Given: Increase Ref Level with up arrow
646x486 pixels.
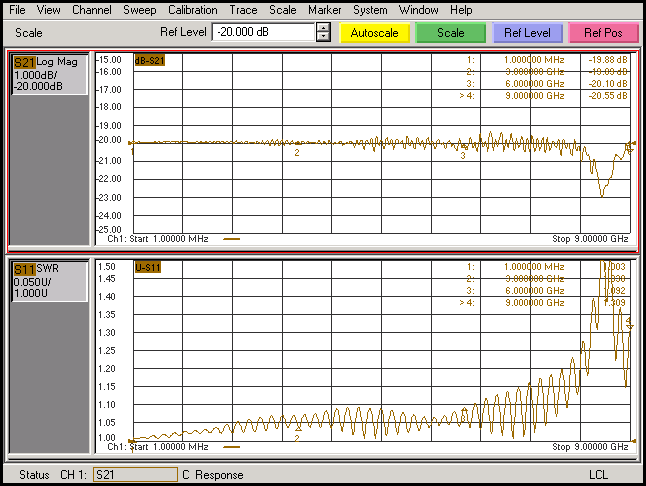Looking at the screenshot, I should (x=323, y=28).
